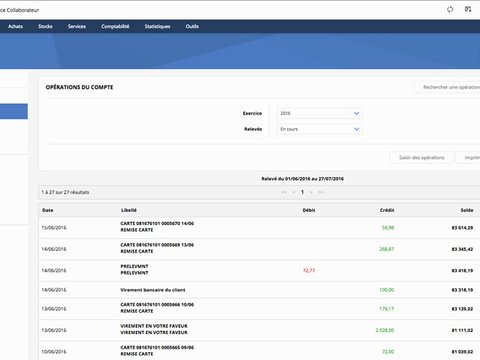Click the 2 028,00 credit amount
480x360 pixels.
point(385,330)
